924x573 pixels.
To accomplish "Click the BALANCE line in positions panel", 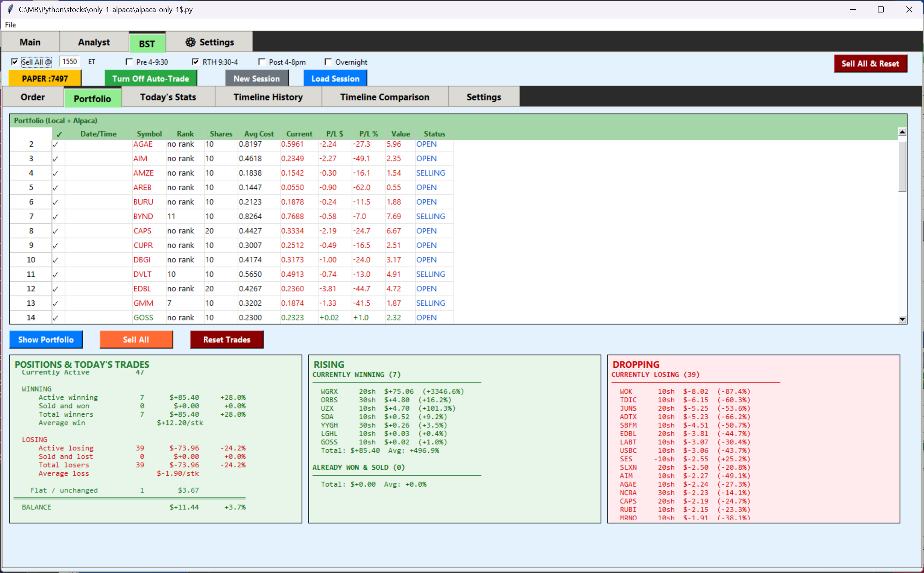I will click(133, 507).
